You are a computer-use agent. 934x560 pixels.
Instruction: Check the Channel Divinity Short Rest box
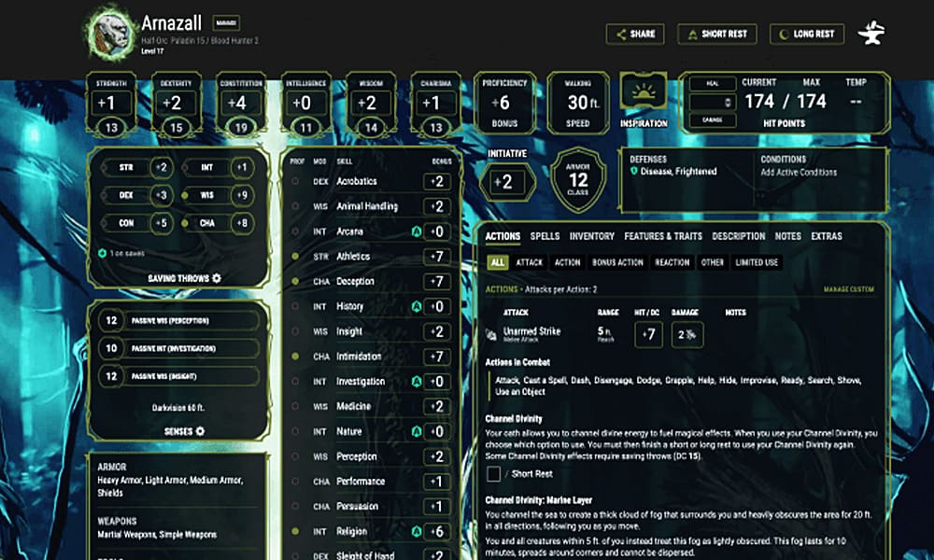(x=494, y=473)
